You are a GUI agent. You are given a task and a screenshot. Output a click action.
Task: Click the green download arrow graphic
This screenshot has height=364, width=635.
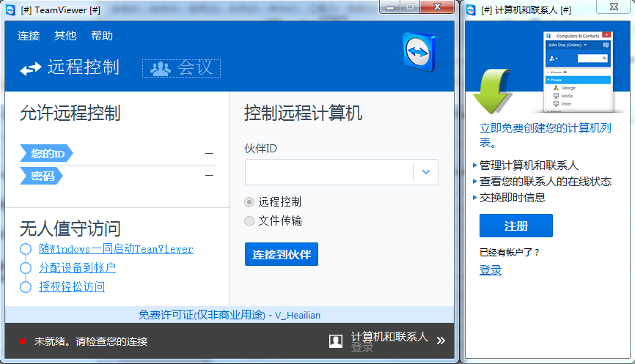point(491,91)
